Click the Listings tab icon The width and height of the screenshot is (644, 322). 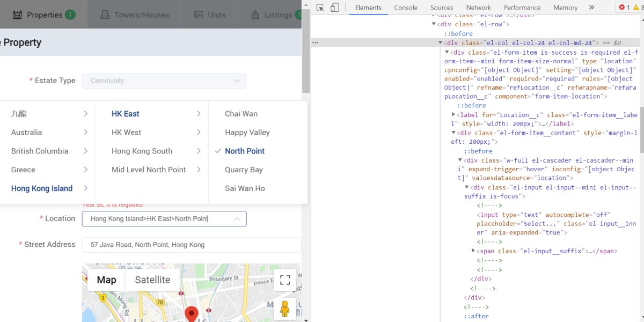coord(255,15)
